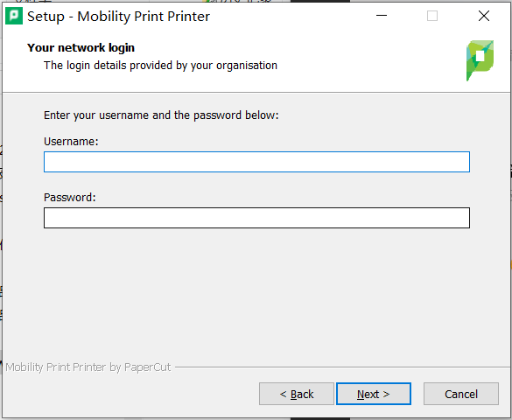Continue setup with the Next button
Viewport: 512px width, 420px height.
click(374, 394)
